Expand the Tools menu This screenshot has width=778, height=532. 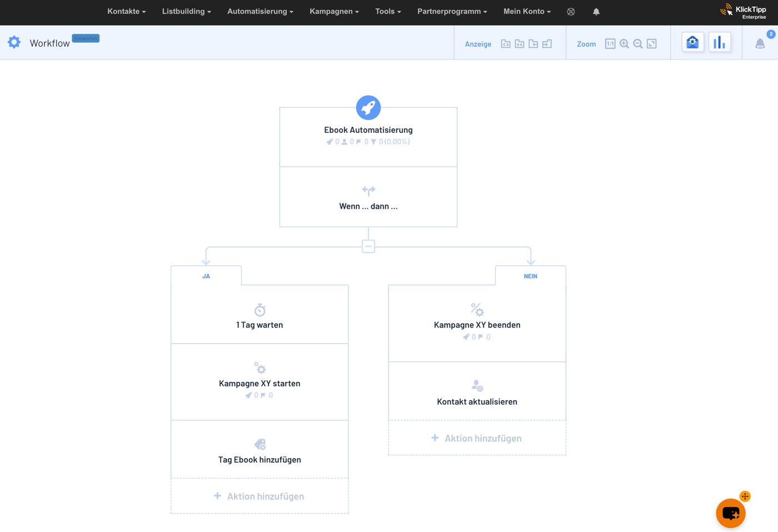click(x=388, y=12)
